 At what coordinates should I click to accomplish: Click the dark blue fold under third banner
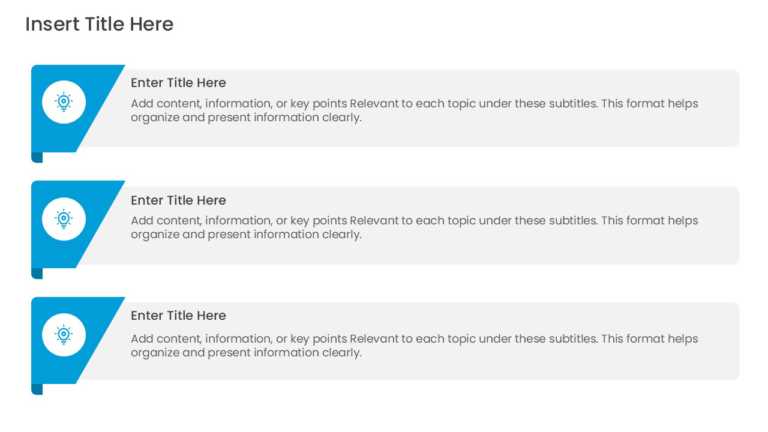pyautogui.click(x=37, y=389)
